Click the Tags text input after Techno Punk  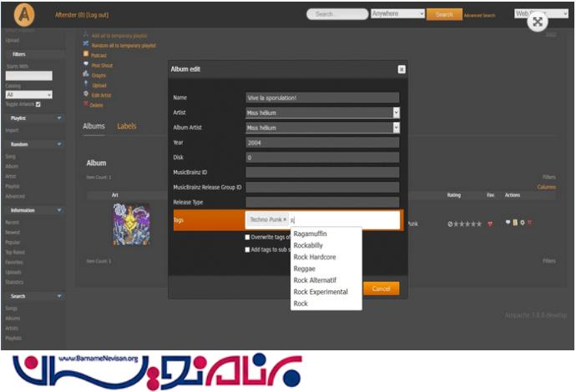pyautogui.click(x=344, y=220)
